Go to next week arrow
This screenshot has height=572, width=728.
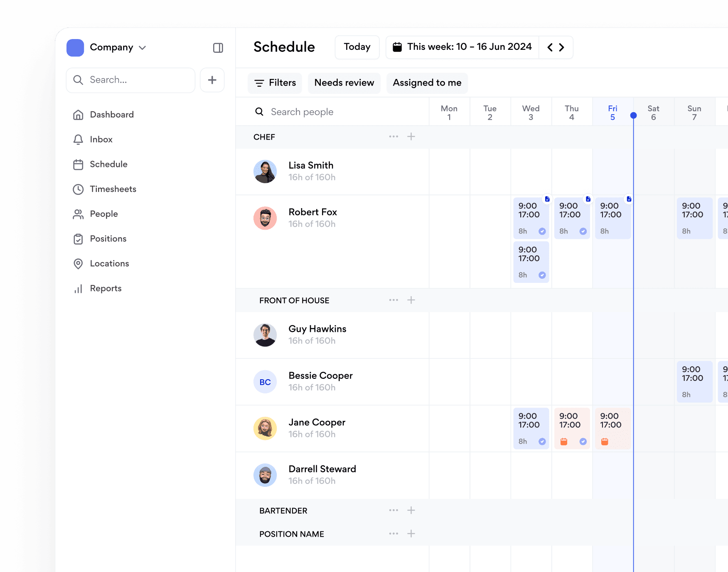(x=562, y=47)
